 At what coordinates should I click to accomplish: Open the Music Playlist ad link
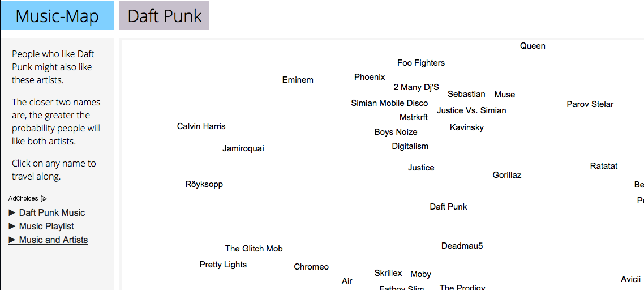coord(46,227)
